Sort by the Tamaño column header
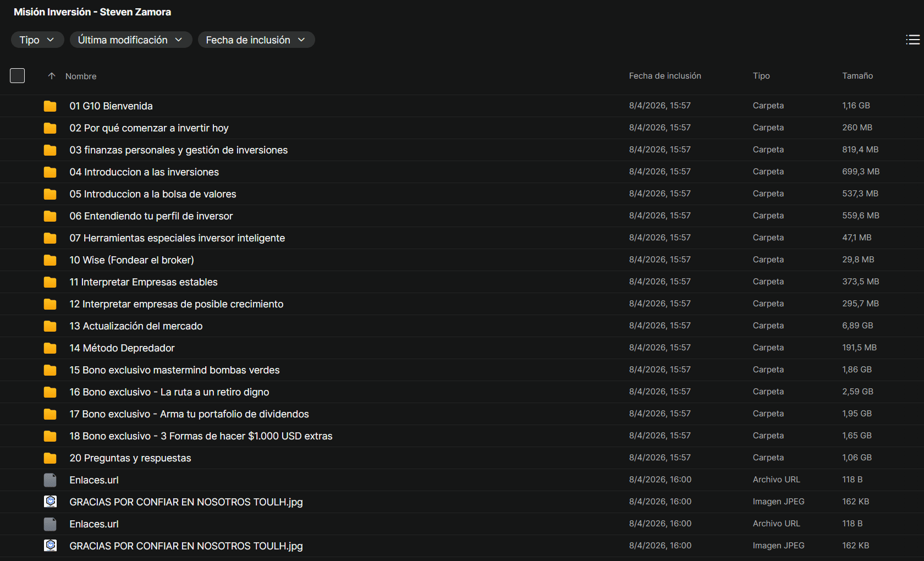Screen dimensions: 924x561 pyautogui.click(x=857, y=76)
